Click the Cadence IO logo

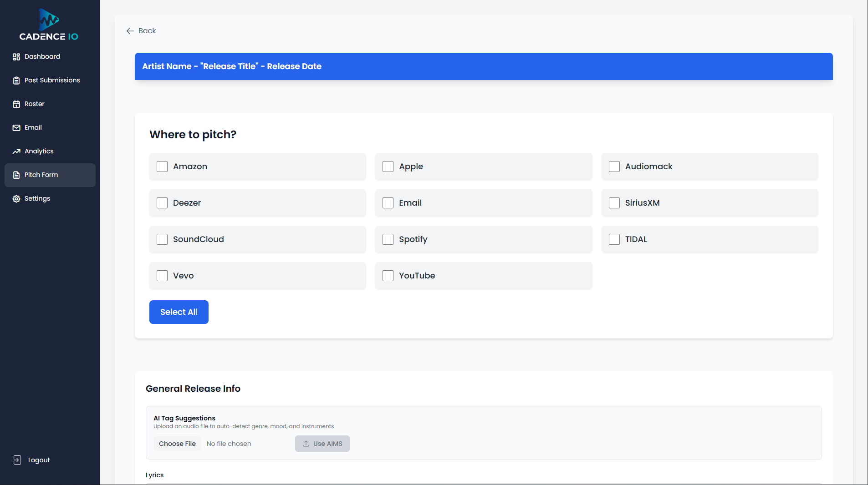point(49,25)
